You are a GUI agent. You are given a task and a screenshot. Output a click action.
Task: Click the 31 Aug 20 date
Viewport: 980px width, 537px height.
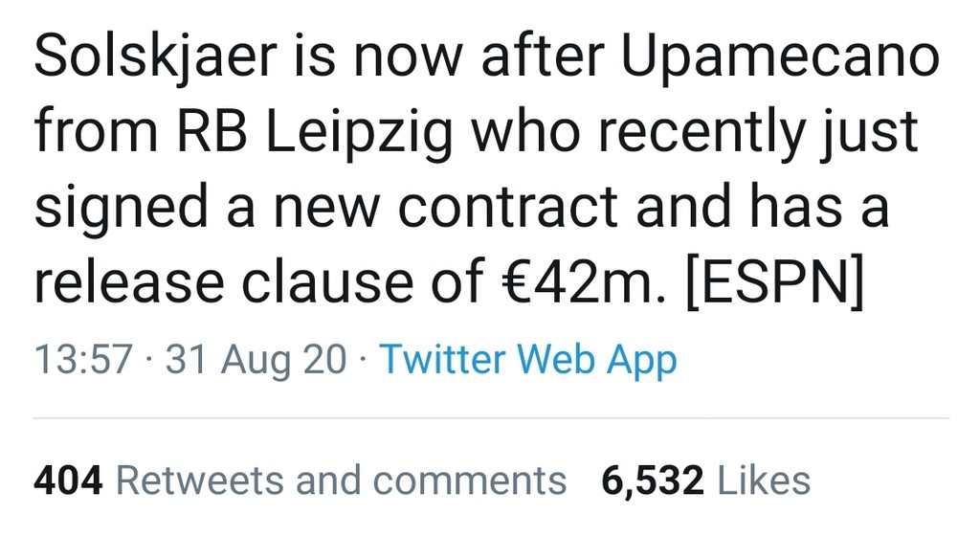256,361
